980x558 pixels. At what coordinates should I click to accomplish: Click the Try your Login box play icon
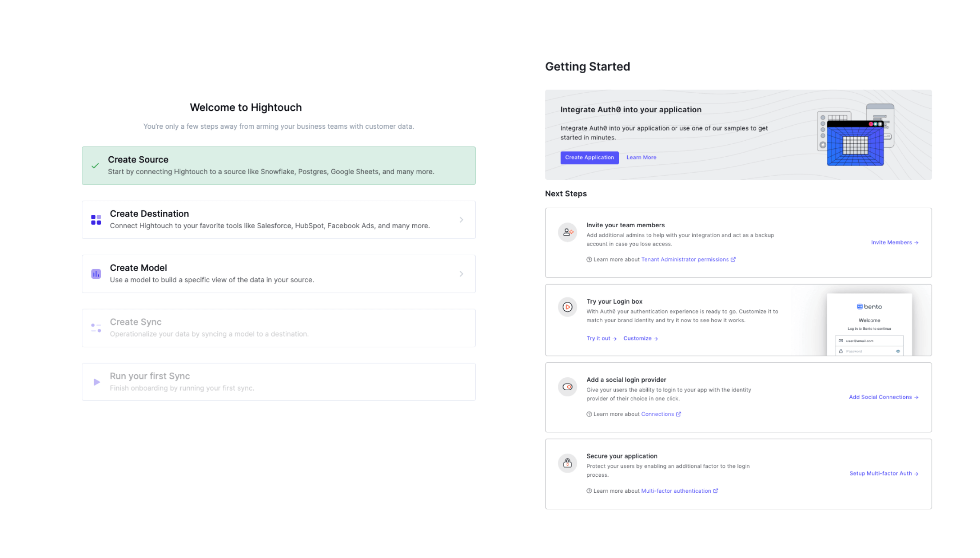(568, 307)
